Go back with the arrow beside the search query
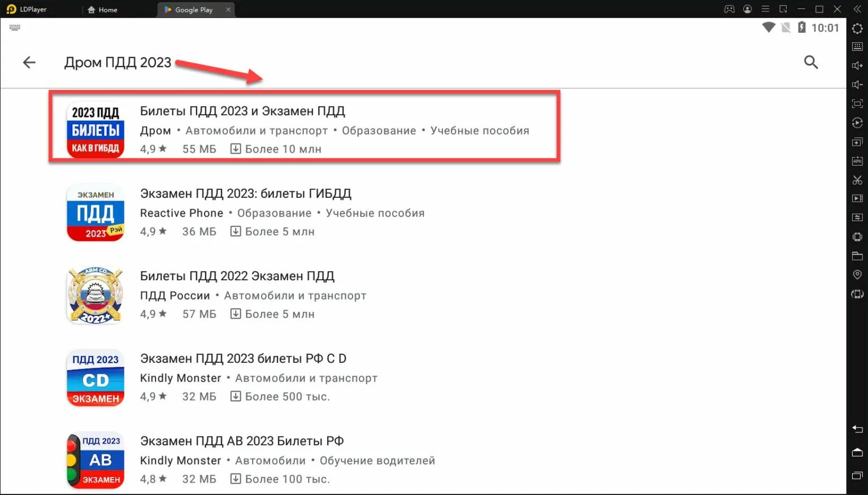 click(29, 62)
